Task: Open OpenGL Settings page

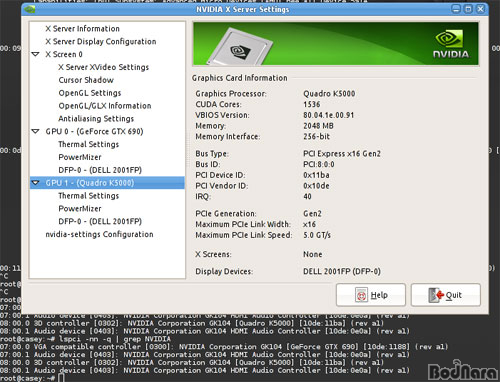Action: tap(90, 93)
